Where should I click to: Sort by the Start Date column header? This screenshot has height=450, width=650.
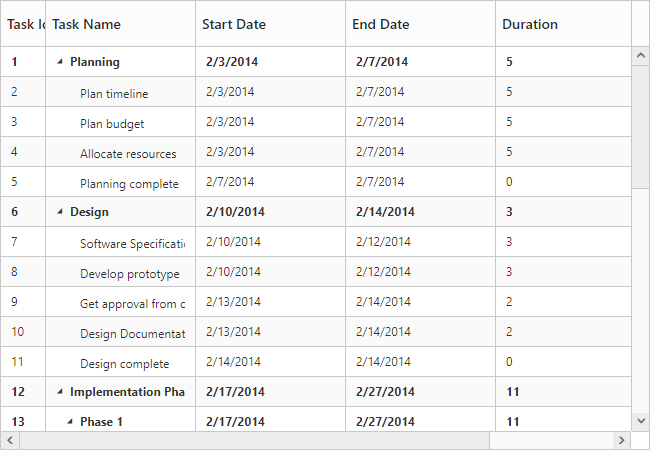click(x=233, y=24)
